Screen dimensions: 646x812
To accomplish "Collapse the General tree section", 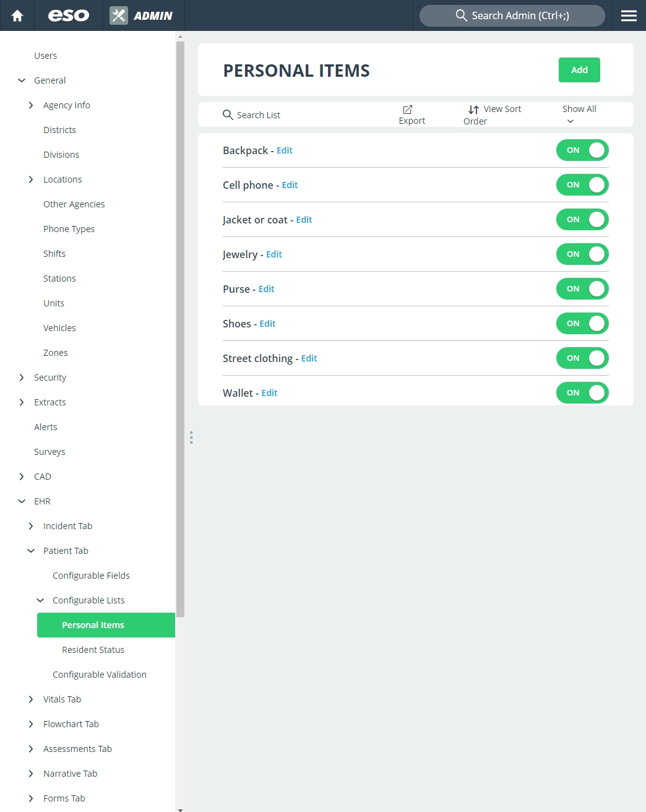I will pos(22,80).
